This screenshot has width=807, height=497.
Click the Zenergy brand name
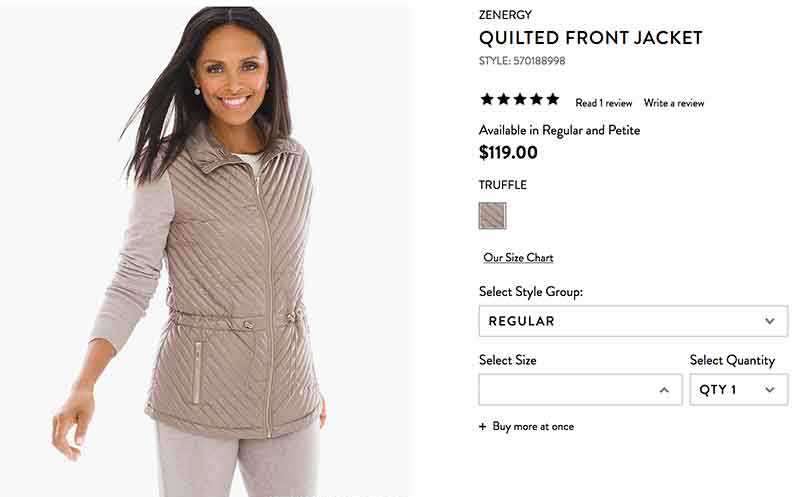505,15
